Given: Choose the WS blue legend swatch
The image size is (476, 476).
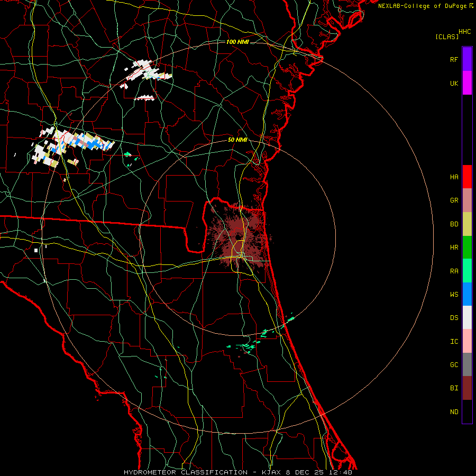Looking at the screenshot, I should click(x=467, y=294).
